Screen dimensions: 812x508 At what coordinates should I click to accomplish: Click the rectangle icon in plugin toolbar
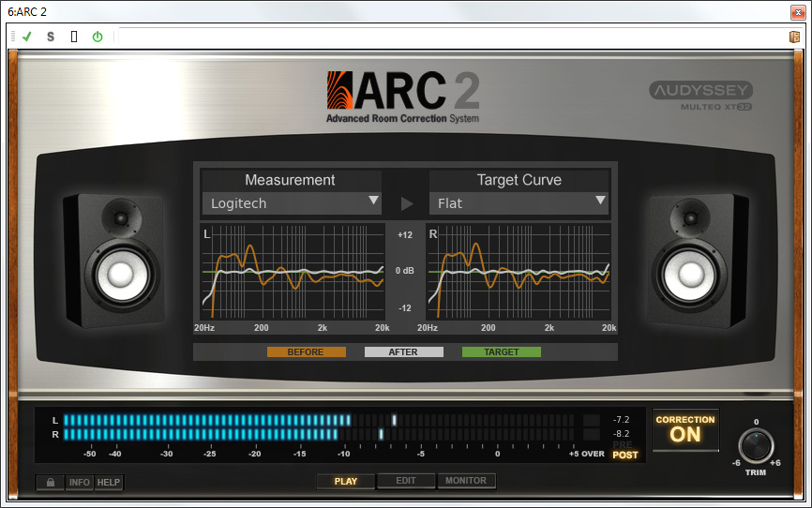(x=74, y=37)
